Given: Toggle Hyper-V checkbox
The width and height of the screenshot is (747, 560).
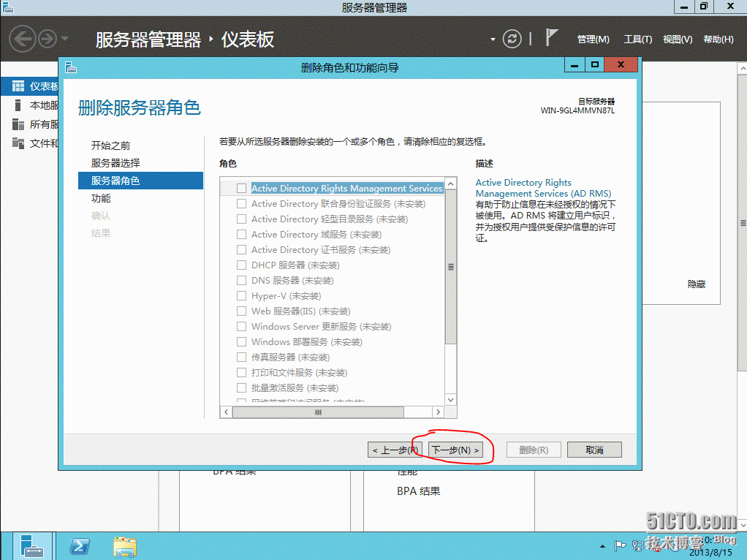Looking at the screenshot, I should coord(241,296).
